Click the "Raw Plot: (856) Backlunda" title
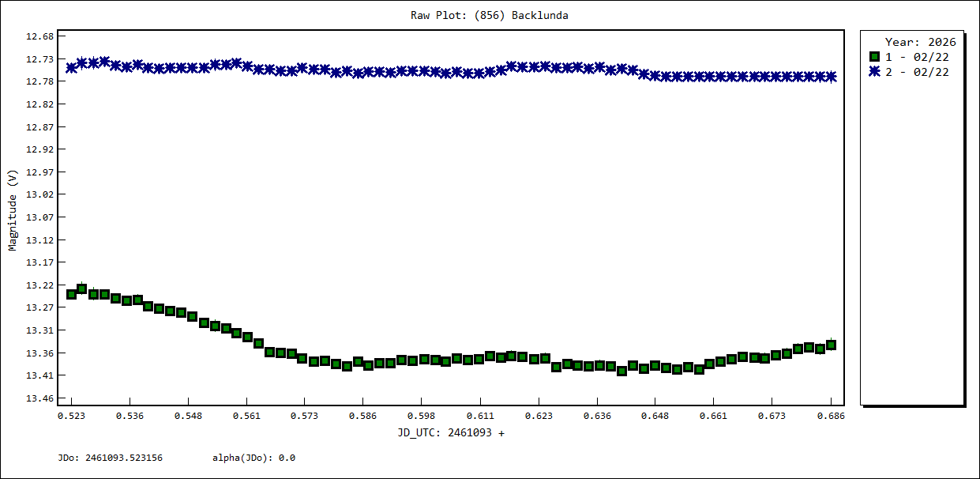The width and height of the screenshot is (980, 479). tap(489, 15)
